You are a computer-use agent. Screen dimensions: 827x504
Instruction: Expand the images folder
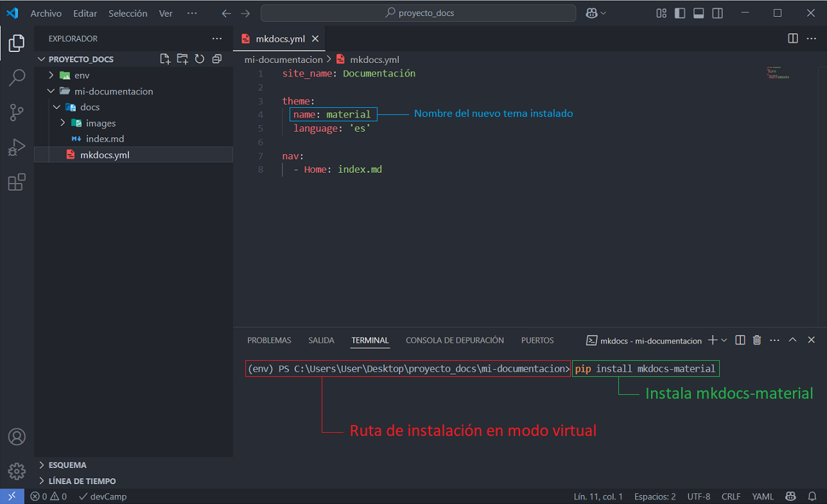click(100, 123)
